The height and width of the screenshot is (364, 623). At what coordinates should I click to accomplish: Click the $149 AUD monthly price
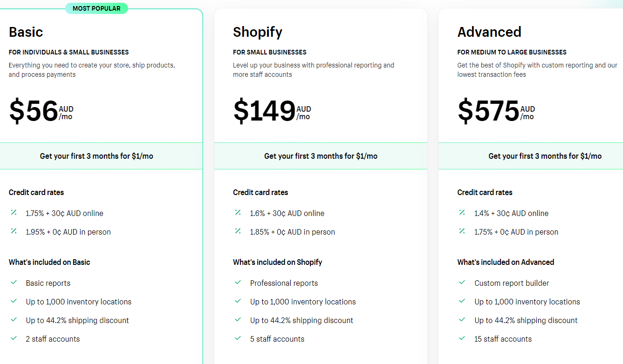click(272, 112)
